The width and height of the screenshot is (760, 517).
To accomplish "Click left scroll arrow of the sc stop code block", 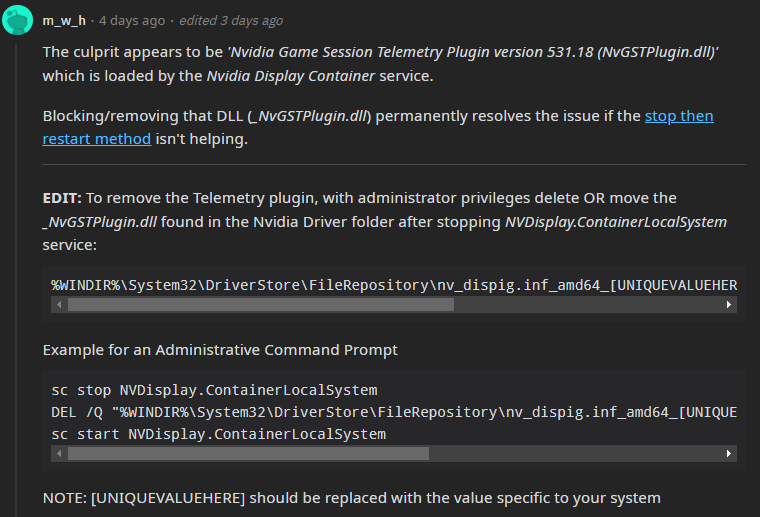I will point(58,454).
